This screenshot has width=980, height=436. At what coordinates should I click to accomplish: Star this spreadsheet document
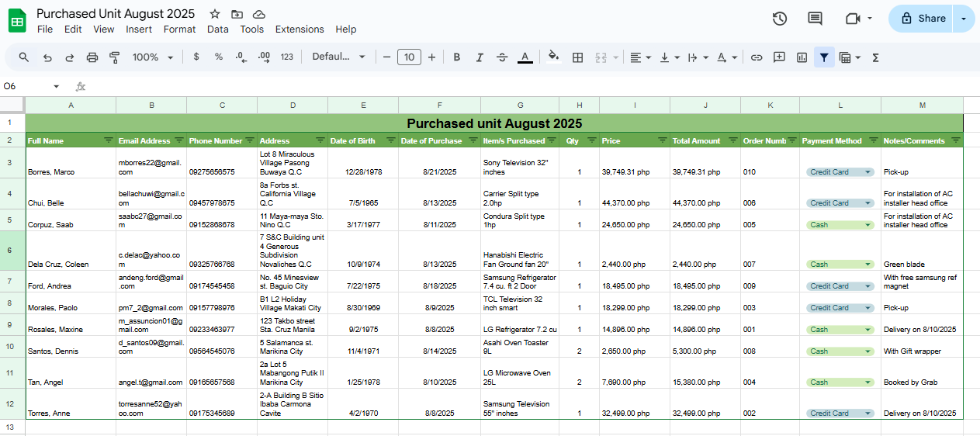pos(215,14)
